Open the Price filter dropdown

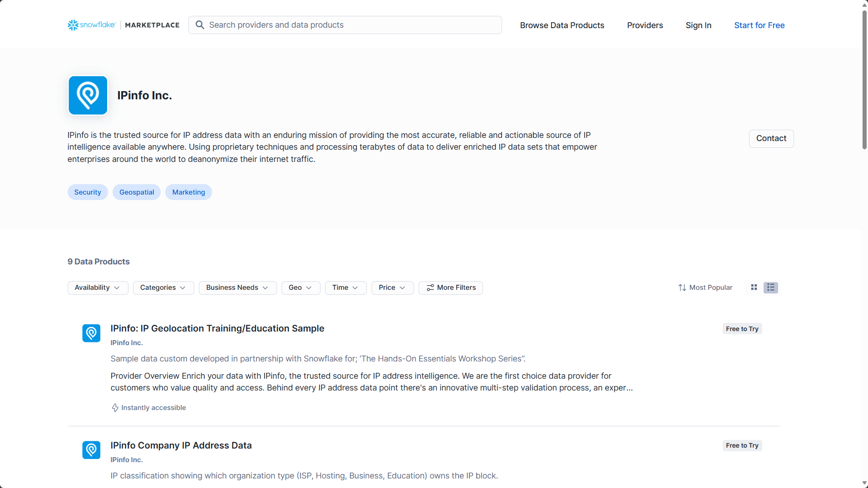[x=392, y=288]
